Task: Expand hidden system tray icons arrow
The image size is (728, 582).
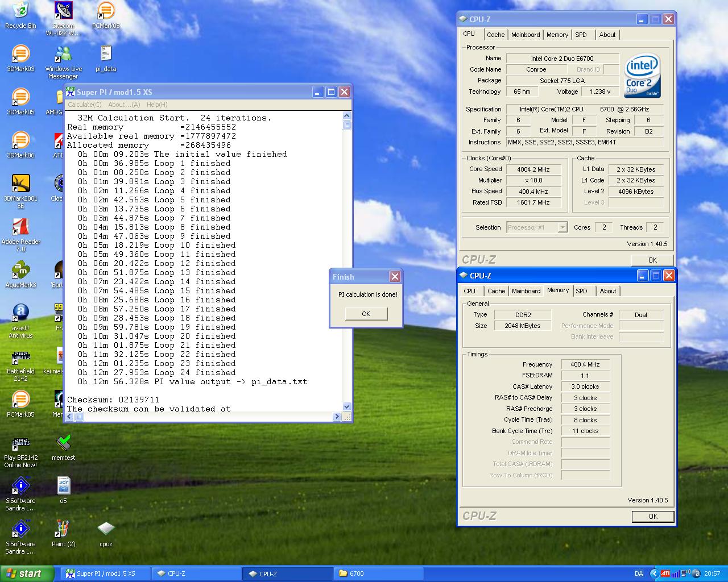Action: (x=653, y=573)
